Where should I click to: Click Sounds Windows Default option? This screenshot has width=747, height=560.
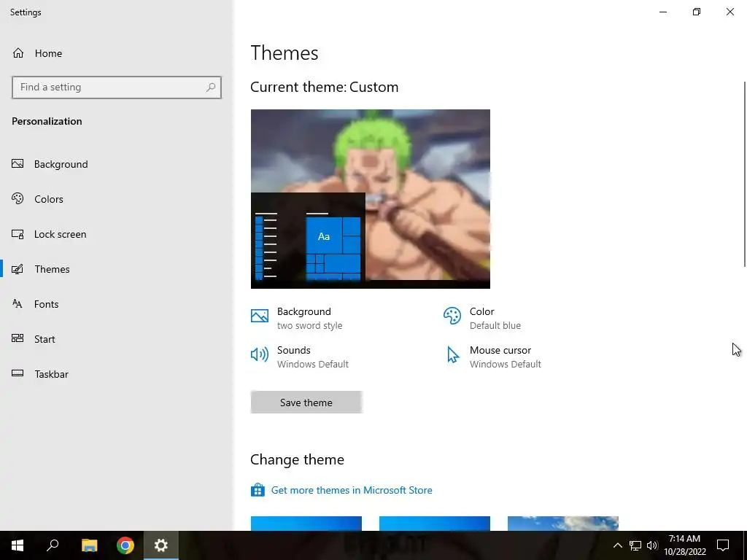pos(300,357)
